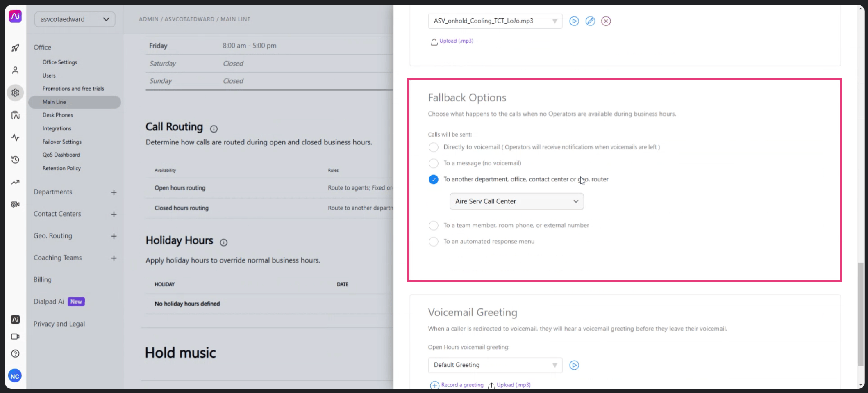Open Office Settings in the sidebar
This screenshot has width=868, height=393.
(x=60, y=62)
